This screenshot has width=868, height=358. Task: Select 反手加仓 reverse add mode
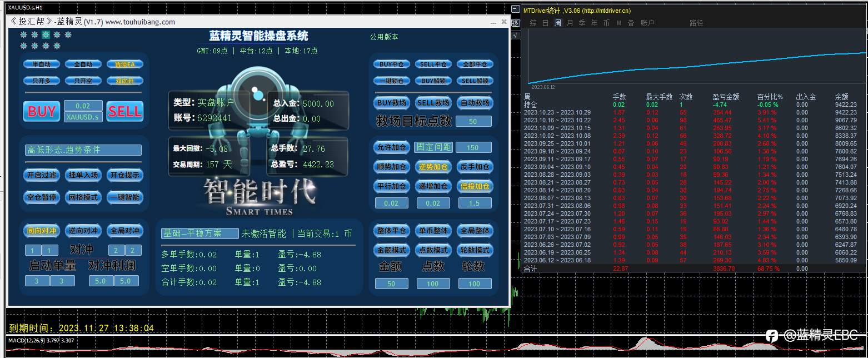point(475,167)
